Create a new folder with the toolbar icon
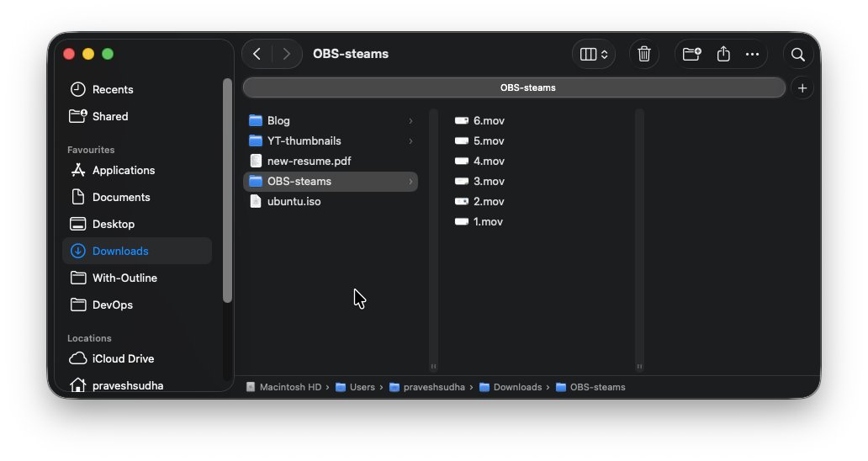 click(x=691, y=54)
